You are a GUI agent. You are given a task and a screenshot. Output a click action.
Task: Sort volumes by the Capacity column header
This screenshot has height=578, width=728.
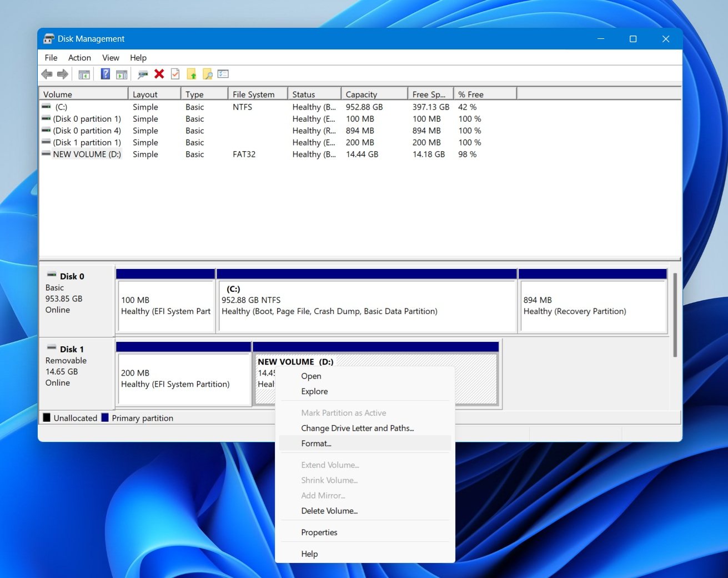374,94
